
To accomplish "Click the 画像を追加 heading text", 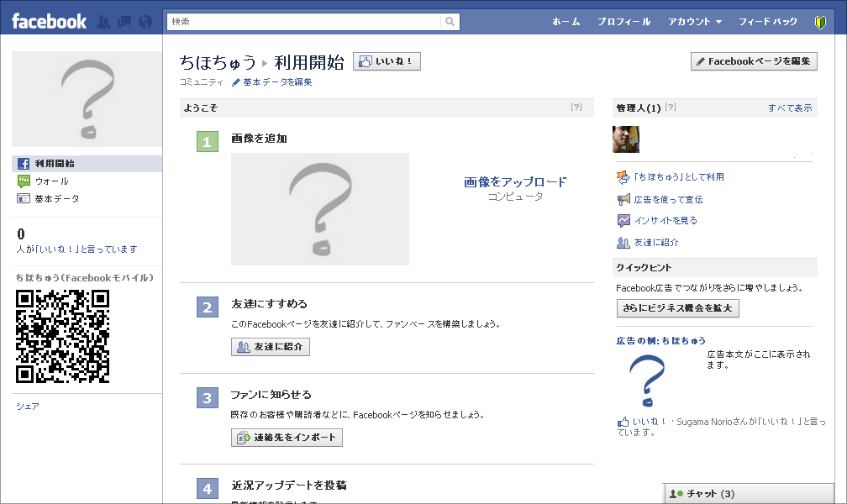I will 259,139.
